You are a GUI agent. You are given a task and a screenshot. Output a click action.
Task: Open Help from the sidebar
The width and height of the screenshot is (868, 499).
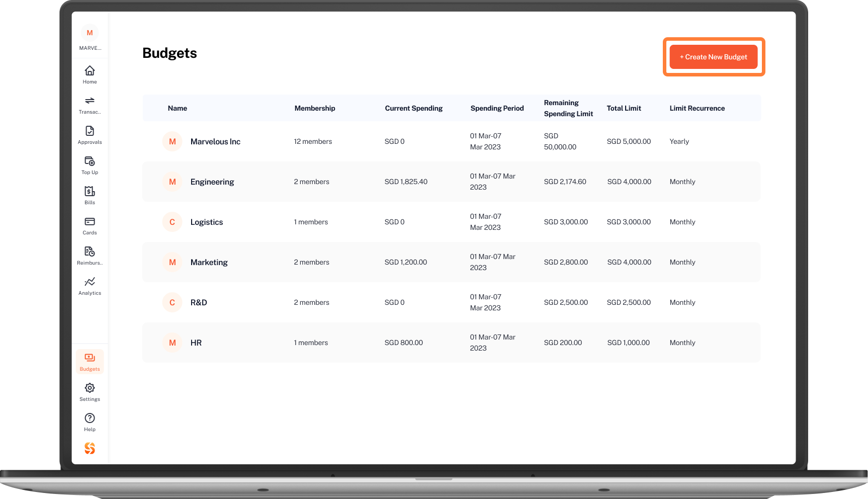coord(90,422)
